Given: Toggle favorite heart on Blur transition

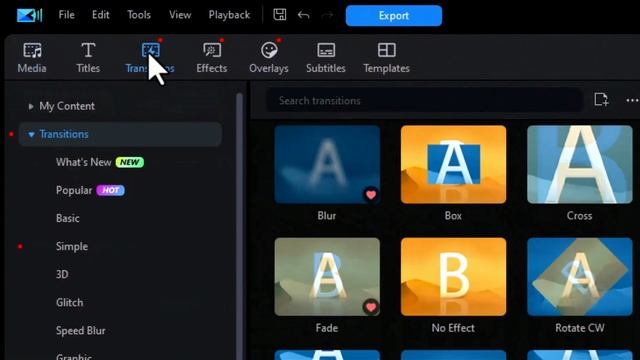Looking at the screenshot, I should 371,195.
